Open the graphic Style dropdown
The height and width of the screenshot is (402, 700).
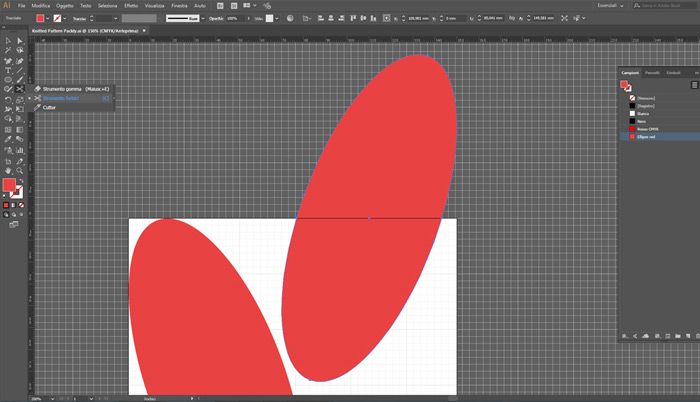[x=277, y=18]
